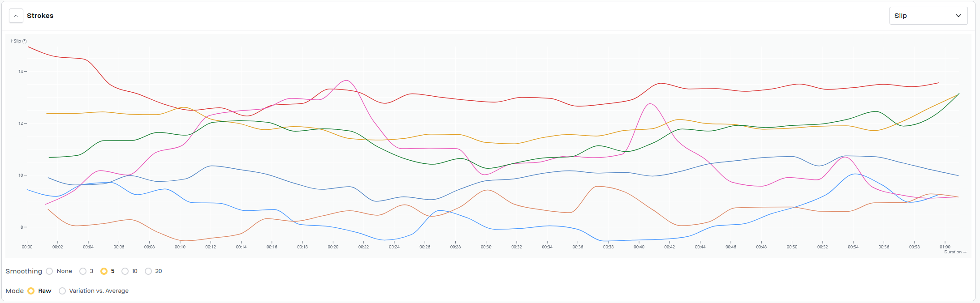The image size is (980, 303).
Task: Enable Raw mode
Action: tap(31, 291)
